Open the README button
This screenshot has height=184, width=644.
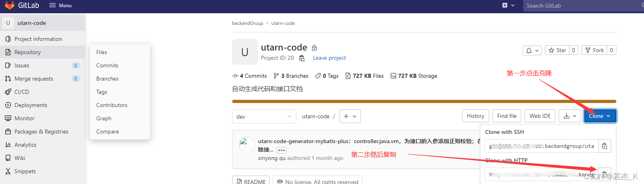point(251,182)
